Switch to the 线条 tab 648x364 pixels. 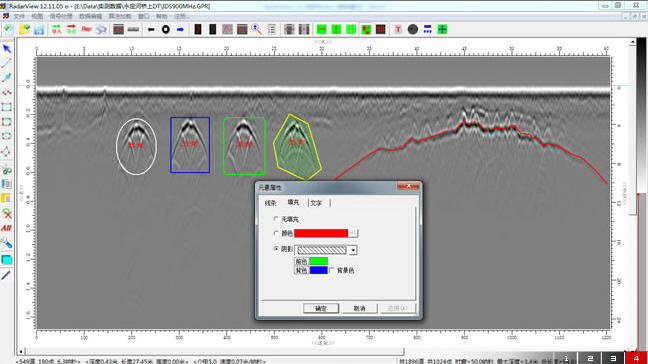pos(271,203)
